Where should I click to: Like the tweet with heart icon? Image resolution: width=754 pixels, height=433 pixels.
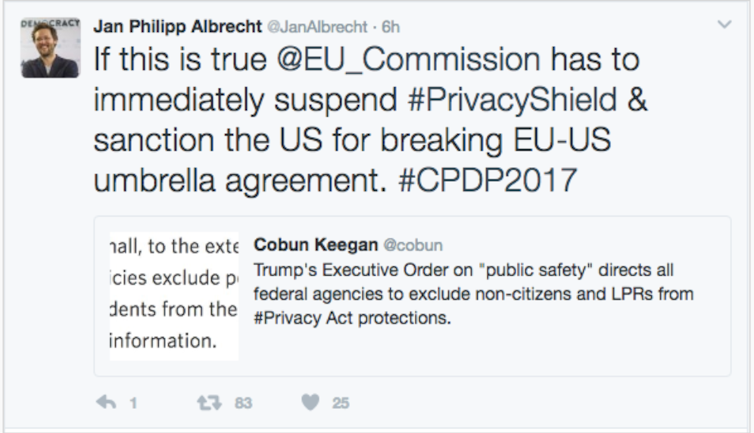(x=310, y=403)
